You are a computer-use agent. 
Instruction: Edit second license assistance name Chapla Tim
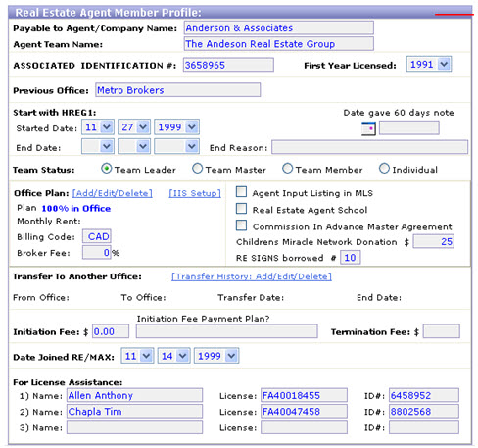135,412
